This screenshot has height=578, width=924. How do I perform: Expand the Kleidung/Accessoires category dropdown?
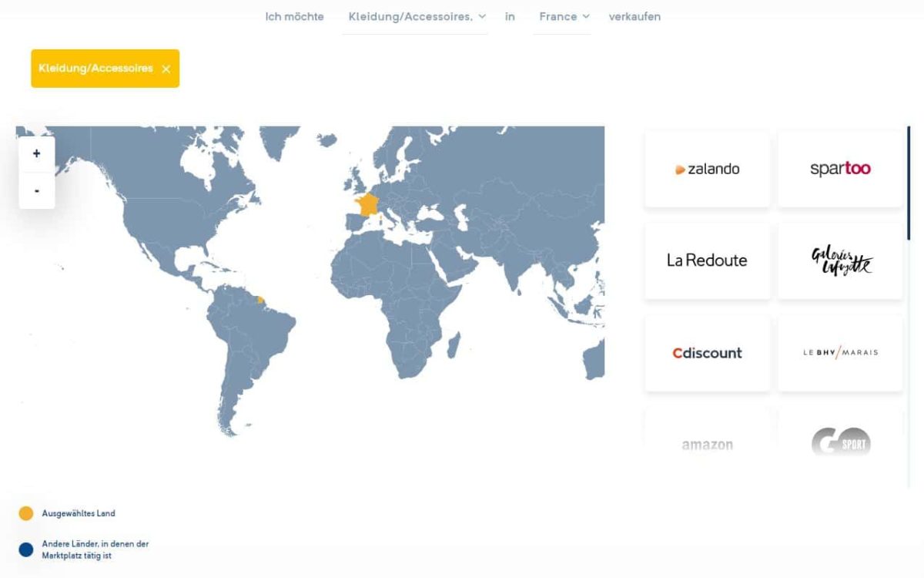coord(416,17)
